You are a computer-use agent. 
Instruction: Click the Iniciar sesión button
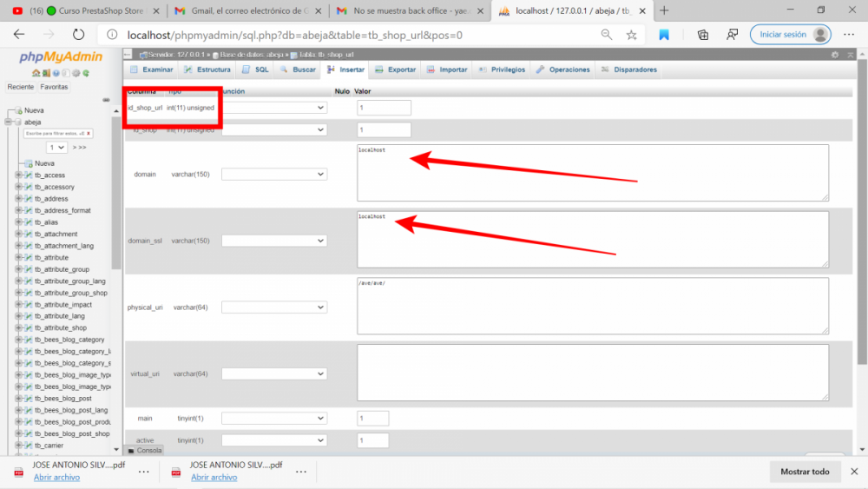(790, 35)
